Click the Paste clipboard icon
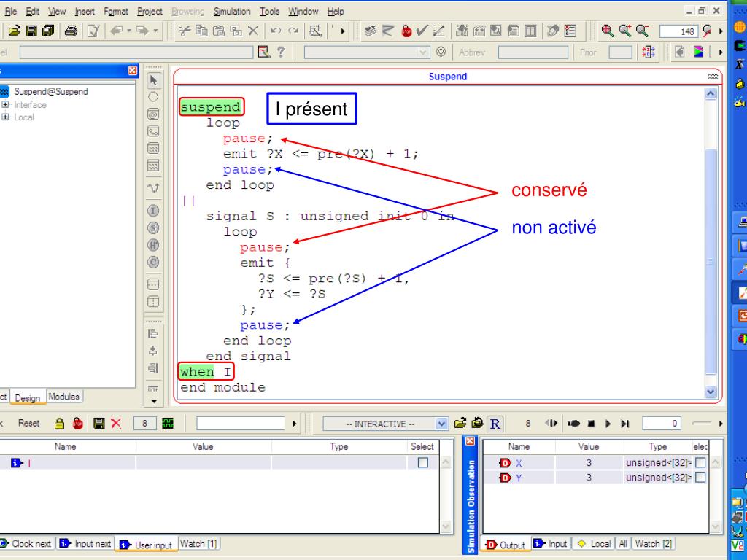Screen dimensions: 747x560 [x=219, y=31]
